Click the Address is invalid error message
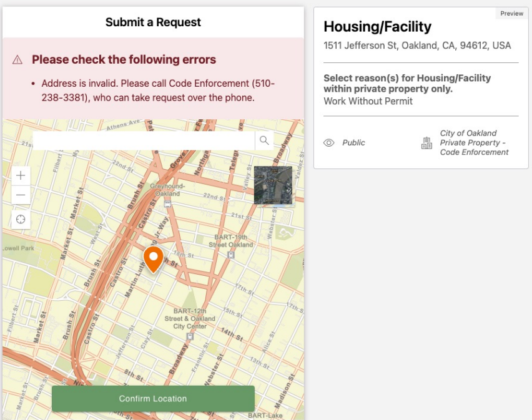The width and height of the screenshot is (532, 420). pyautogui.click(x=158, y=90)
